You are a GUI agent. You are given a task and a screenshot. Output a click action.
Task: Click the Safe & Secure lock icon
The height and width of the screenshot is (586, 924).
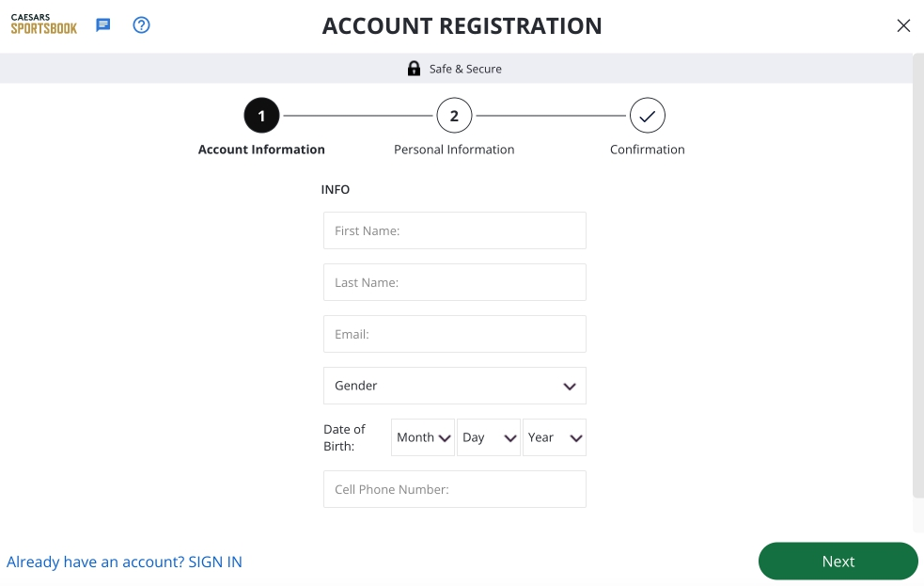click(415, 68)
